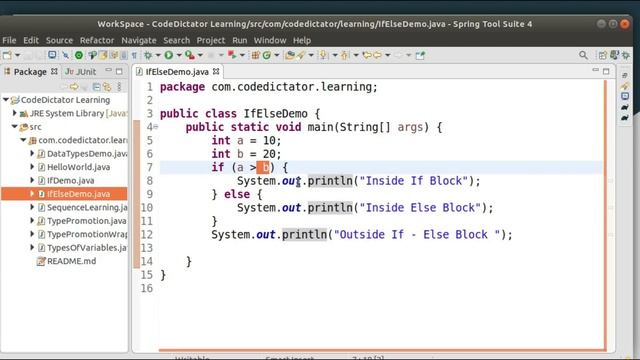Open the Refactor menu
The height and width of the screenshot is (360, 640).
click(x=97, y=40)
